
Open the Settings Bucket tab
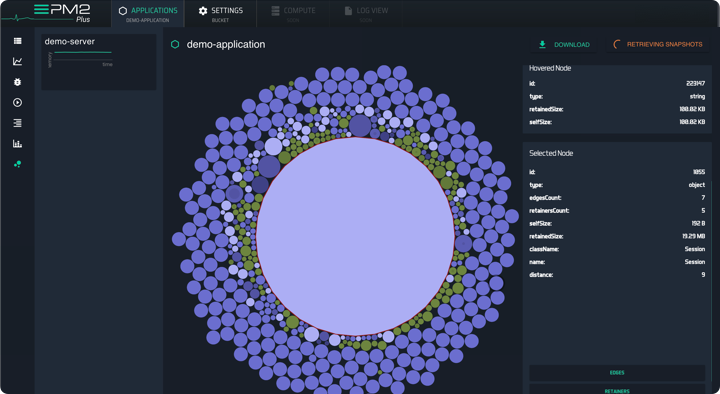pos(220,14)
